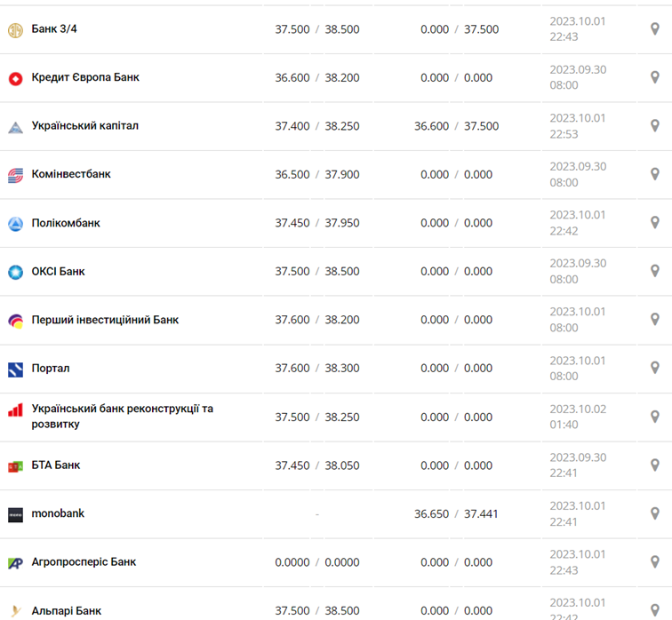The image size is (672, 620).
Task: Show location pin for Портал bank
Action: click(655, 369)
